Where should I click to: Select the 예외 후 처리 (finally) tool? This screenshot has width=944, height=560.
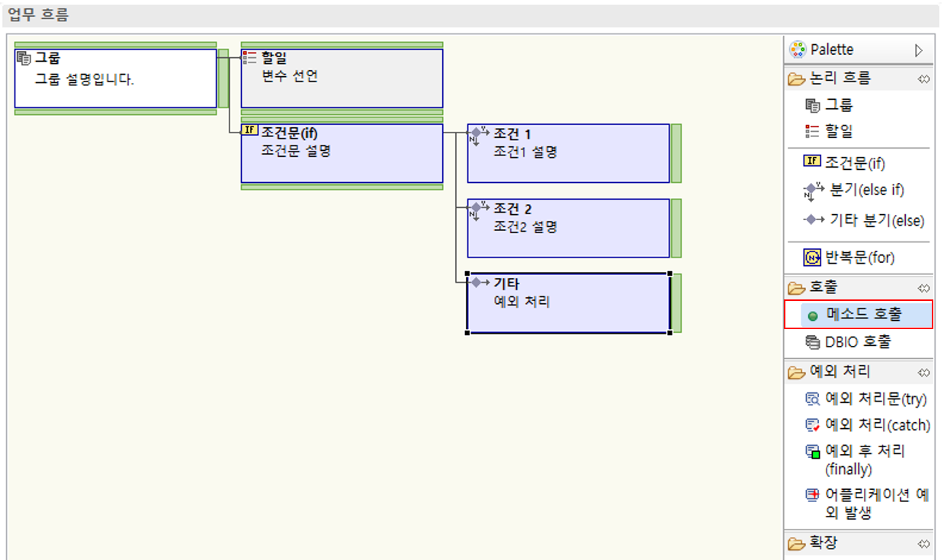[864, 459]
